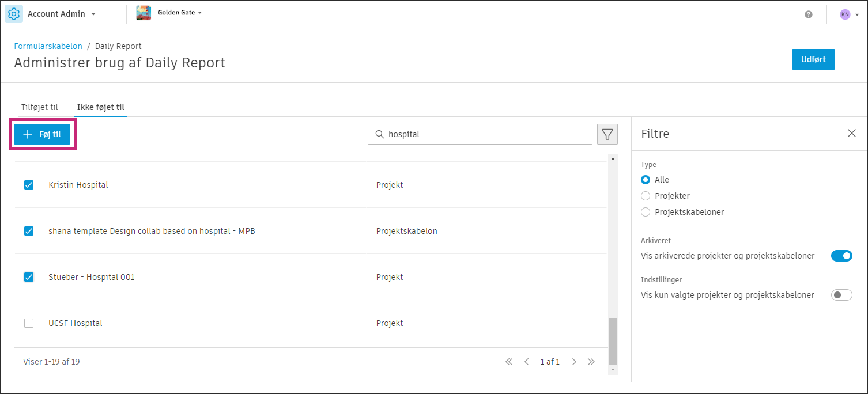Click the Account Admin gear icon
The image size is (868, 394).
(14, 14)
